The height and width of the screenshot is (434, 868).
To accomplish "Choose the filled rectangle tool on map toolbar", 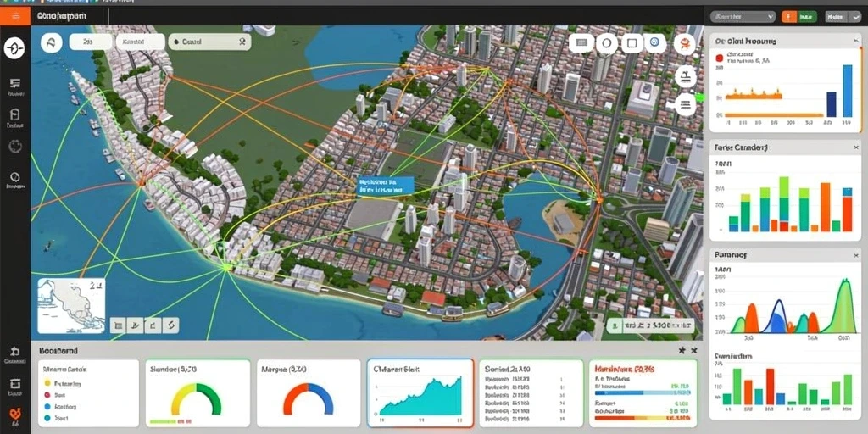I will [x=581, y=42].
